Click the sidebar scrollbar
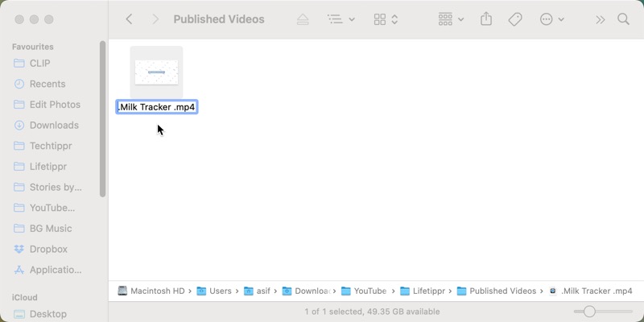The width and height of the screenshot is (644, 322). (103, 118)
